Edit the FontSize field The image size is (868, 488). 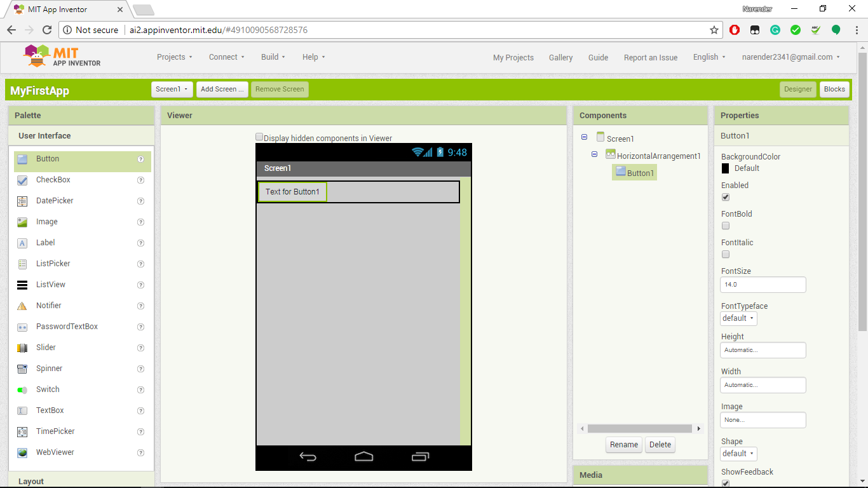pyautogui.click(x=763, y=285)
